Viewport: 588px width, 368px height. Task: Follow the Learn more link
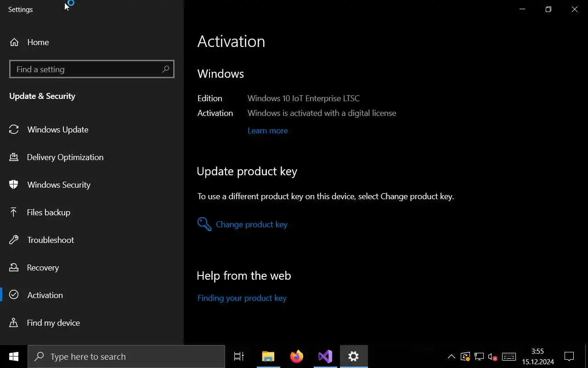(268, 131)
